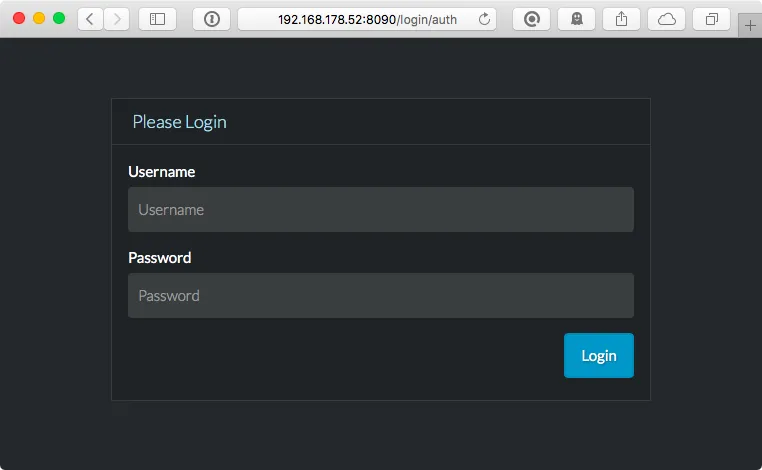Click the bold 'Password' label
This screenshot has width=762, height=470.
point(159,258)
